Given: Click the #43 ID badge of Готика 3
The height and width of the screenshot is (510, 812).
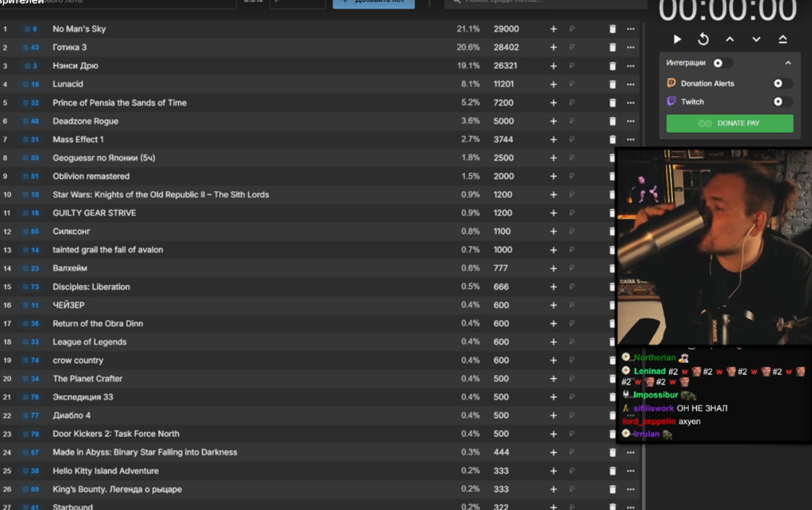Looking at the screenshot, I should click(x=30, y=47).
